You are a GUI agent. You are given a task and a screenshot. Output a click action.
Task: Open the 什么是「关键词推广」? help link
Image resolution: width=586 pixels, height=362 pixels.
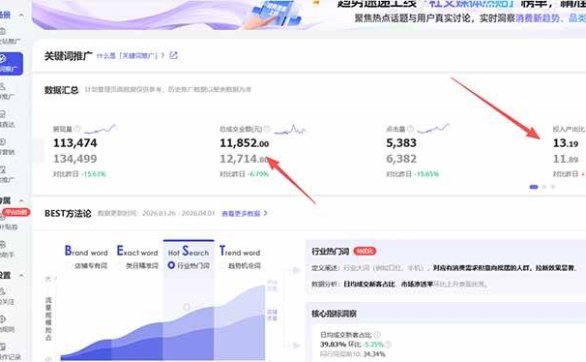point(130,56)
